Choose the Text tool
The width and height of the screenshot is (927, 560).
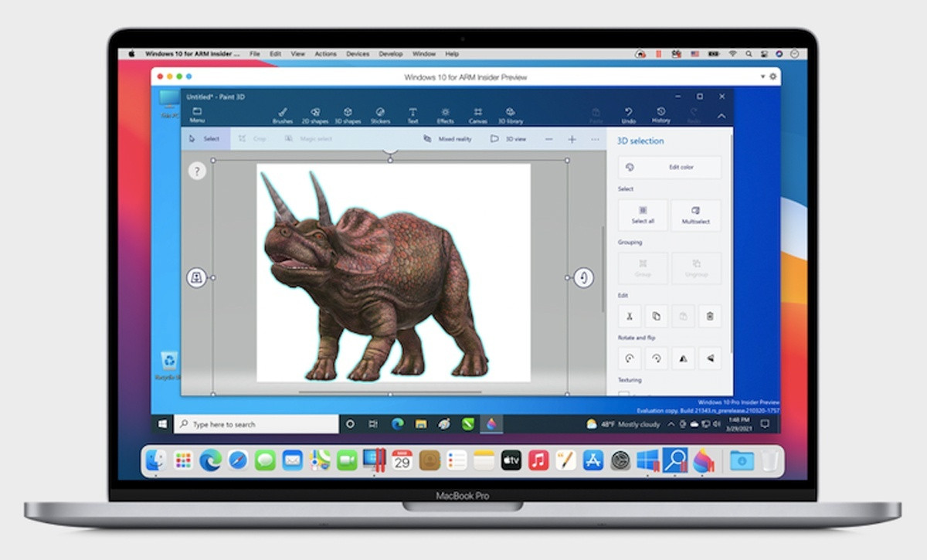click(413, 115)
